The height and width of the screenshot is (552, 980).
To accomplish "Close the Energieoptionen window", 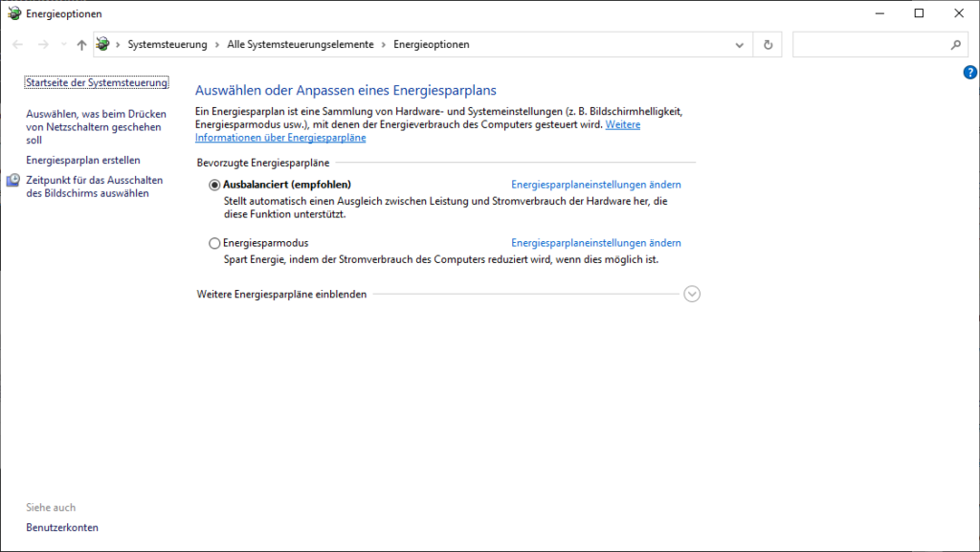I will tap(959, 13).
